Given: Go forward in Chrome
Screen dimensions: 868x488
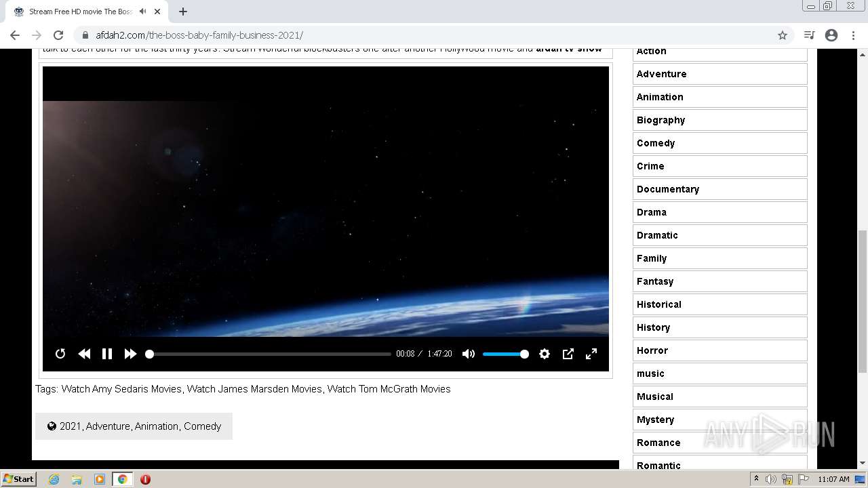Looking at the screenshot, I should coord(37,35).
